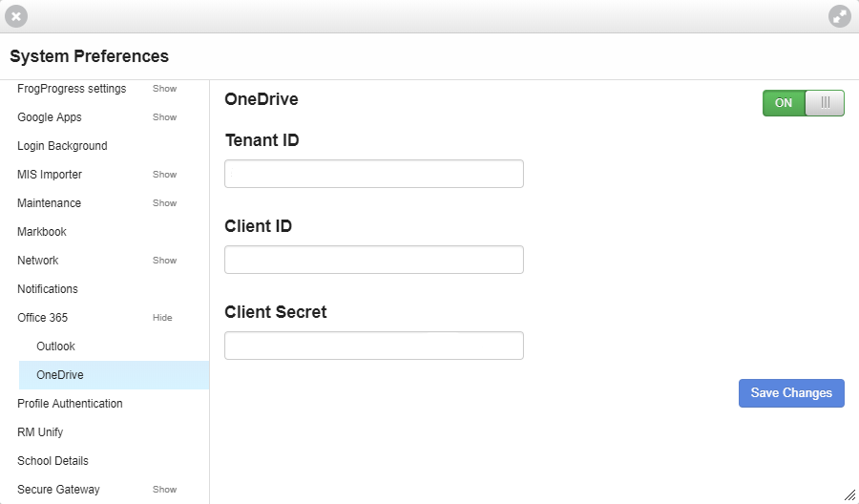859x504 pixels.
Task: Show MIS Importer sub-items
Action: (164, 175)
